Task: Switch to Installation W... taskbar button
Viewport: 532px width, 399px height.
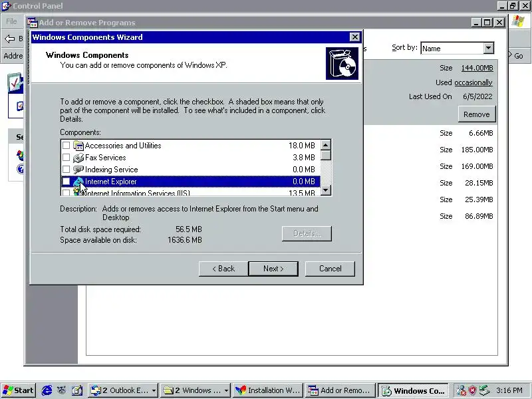Action: pyautogui.click(x=268, y=390)
